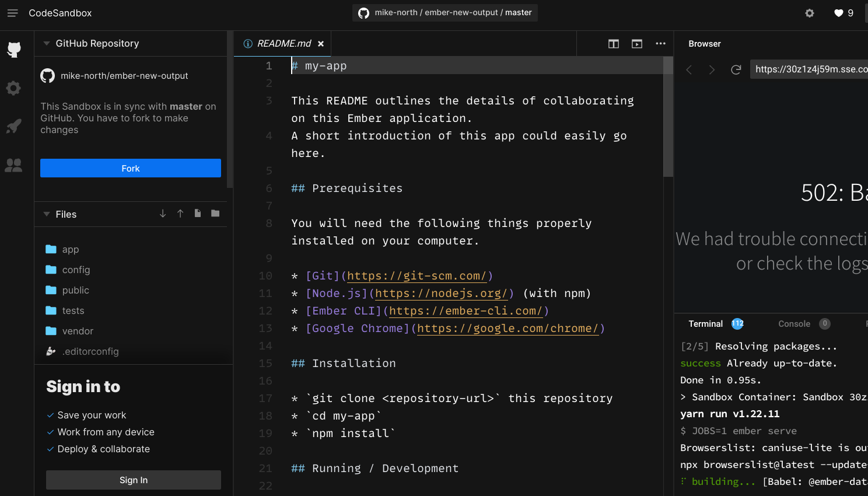
Task: Open the Live collaboration people icon
Action: pos(14,166)
